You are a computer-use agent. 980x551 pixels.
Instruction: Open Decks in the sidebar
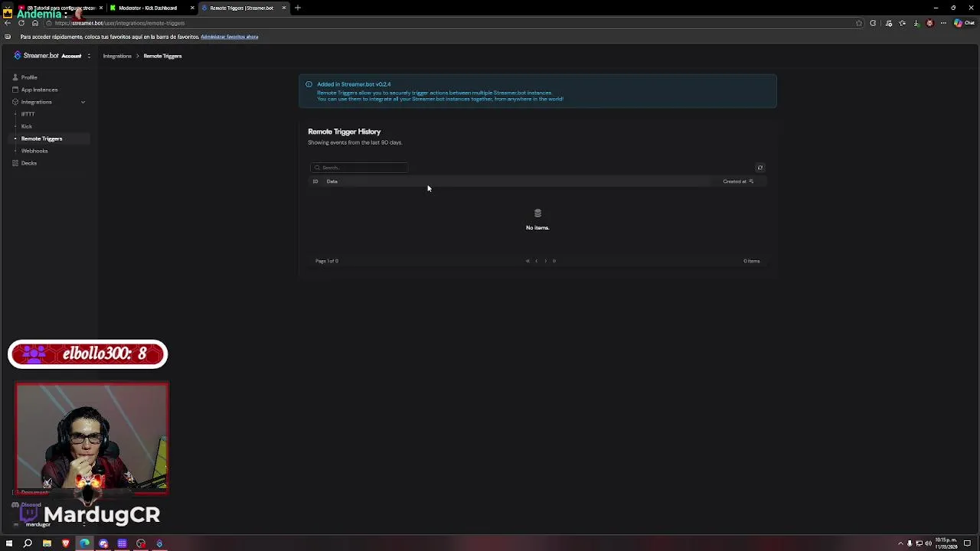click(x=29, y=163)
